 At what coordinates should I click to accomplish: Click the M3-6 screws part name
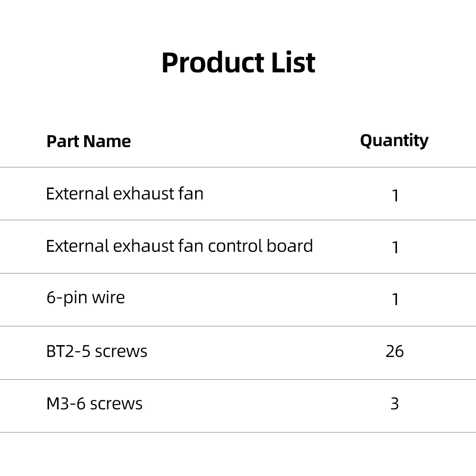[94, 404]
